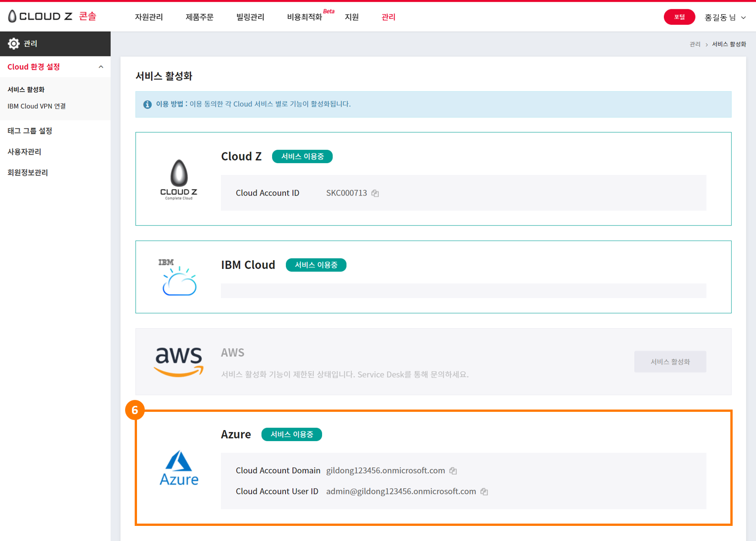The image size is (756, 541).
Task: Click the 서비스 활성화 breadcrumb text
Action: pyautogui.click(x=729, y=44)
